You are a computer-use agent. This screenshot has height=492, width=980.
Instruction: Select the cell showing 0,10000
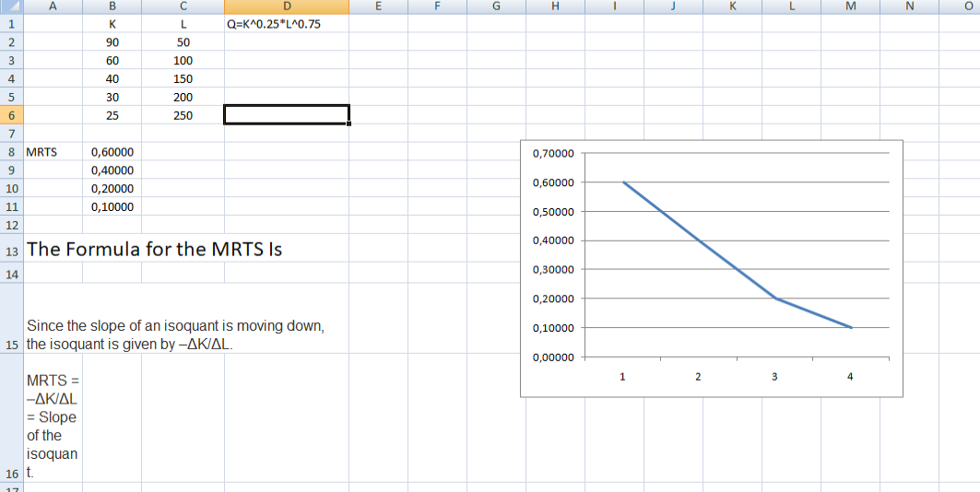(112, 206)
